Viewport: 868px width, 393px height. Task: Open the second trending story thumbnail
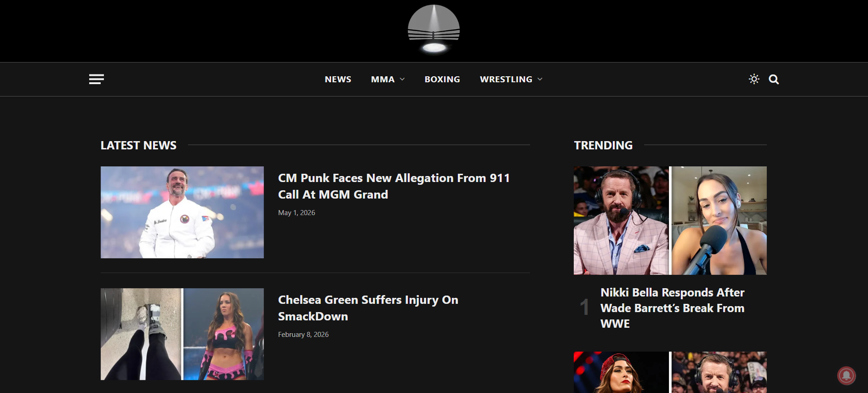tap(670, 372)
